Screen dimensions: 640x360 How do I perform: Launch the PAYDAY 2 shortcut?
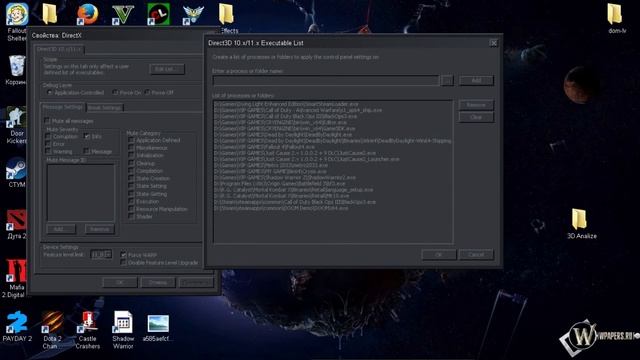coord(17,322)
